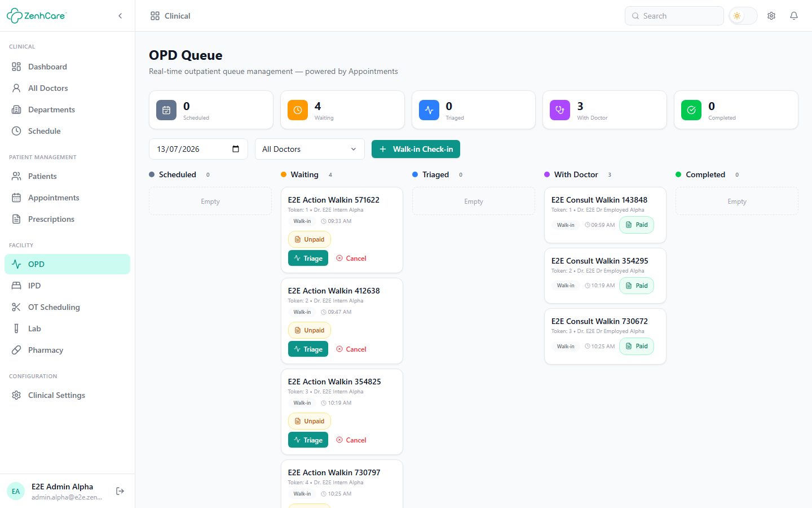Open Clinical Settings
The width and height of the screenshot is (812, 508).
(68, 395)
